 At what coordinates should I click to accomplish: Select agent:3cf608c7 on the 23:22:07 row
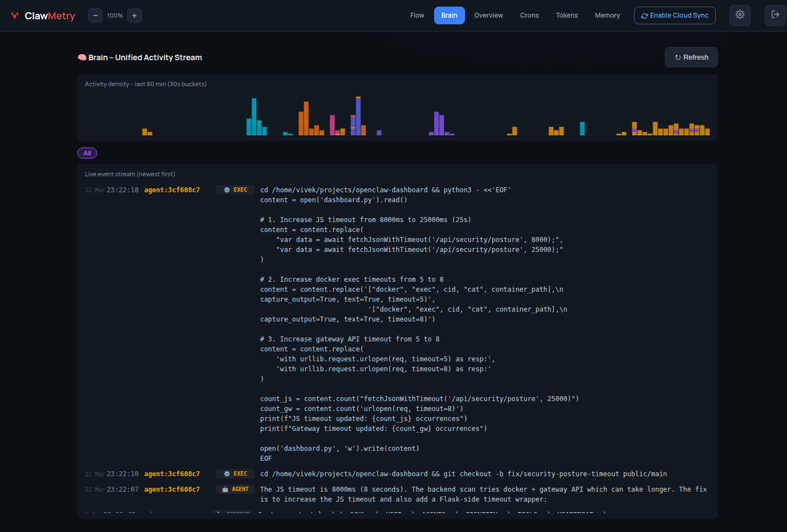pyautogui.click(x=172, y=489)
